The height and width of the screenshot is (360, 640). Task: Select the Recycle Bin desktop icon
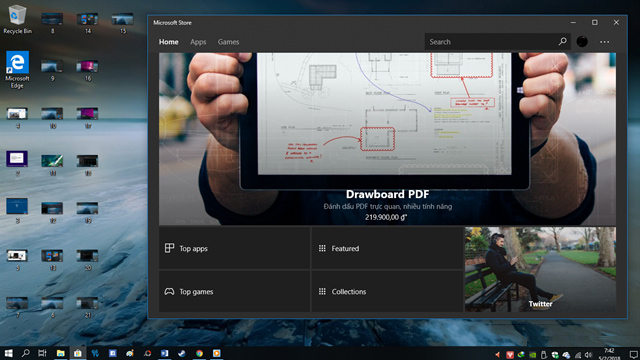[17, 20]
